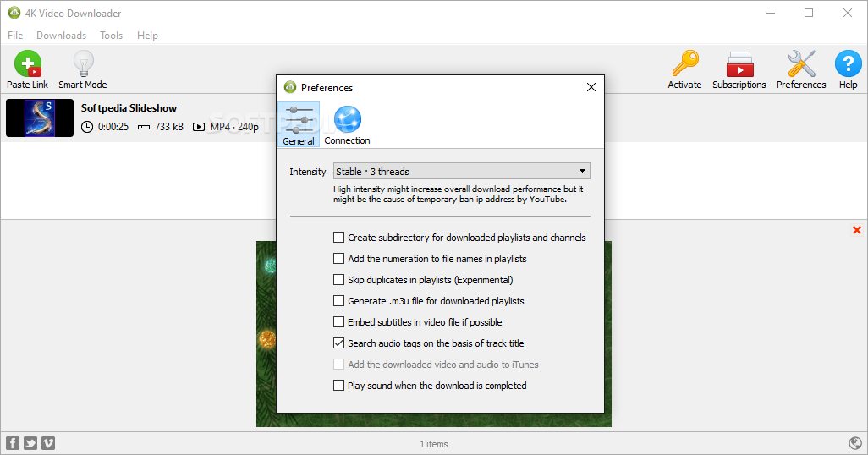Enable Create subdirectory for downloaded playlists

point(338,238)
